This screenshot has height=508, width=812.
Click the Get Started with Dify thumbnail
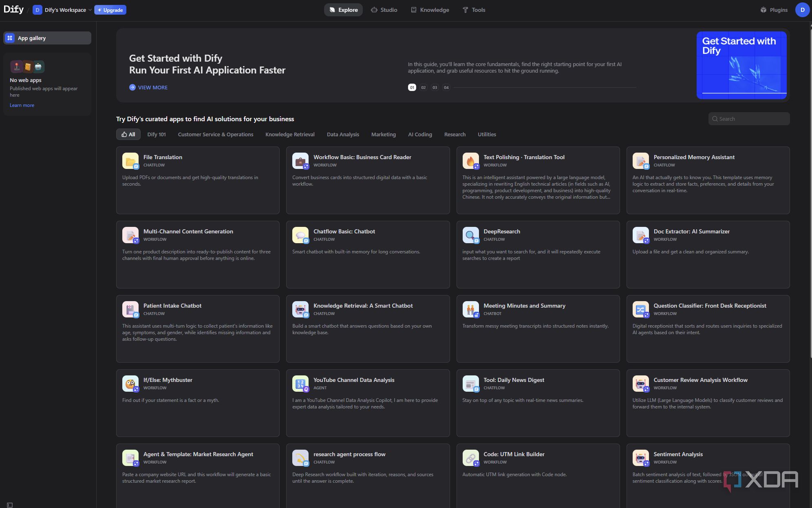coord(741,65)
